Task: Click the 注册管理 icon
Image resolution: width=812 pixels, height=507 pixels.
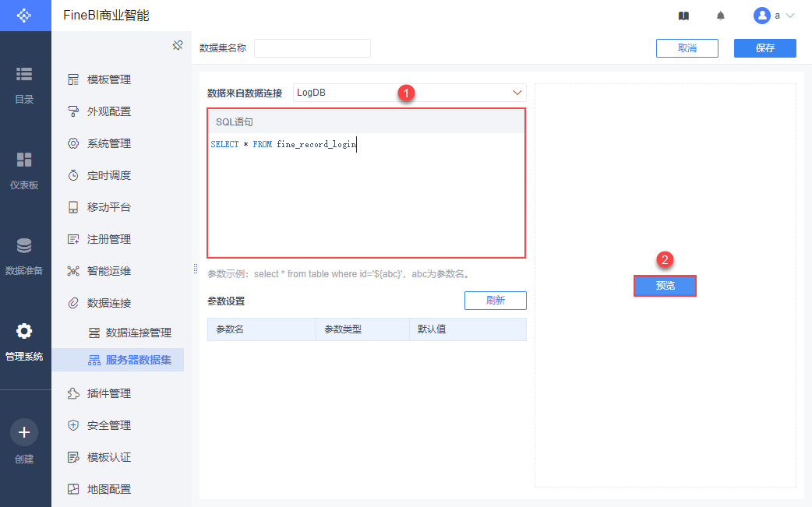Action: coord(73,239)
